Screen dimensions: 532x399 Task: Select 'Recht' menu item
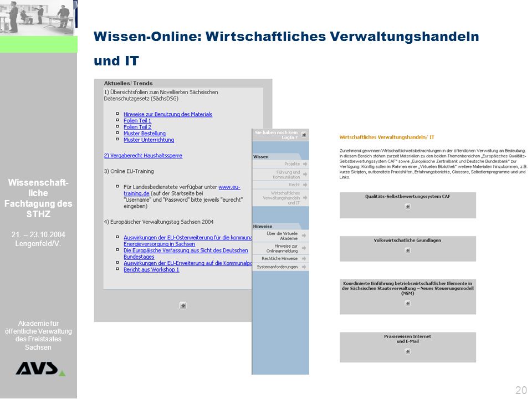pos(294,185)
